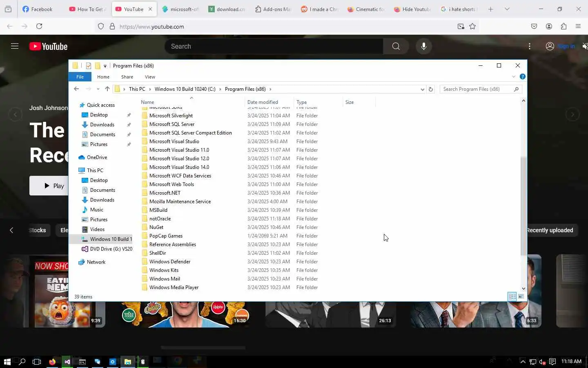This screenshot has height=368, width=588.
Task: Open the View ribbon tab in Explorer
Action: tap(150, 77)
